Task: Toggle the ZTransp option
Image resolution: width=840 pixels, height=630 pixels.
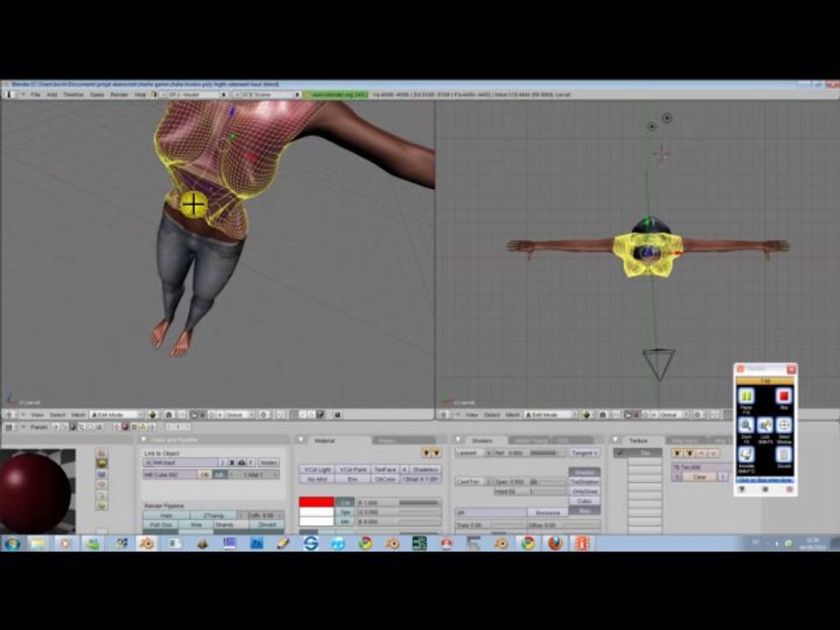Action: tap(213, 515)
